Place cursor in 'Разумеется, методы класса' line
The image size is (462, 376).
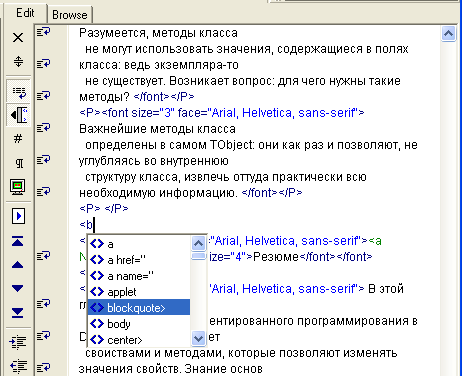(158, 33)
